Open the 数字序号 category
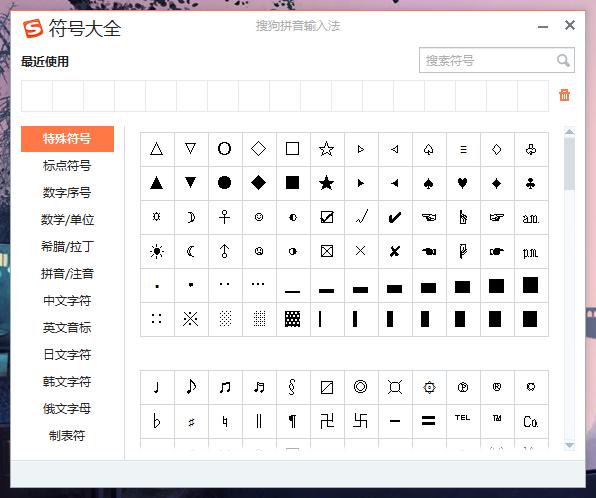 point(67,193)
